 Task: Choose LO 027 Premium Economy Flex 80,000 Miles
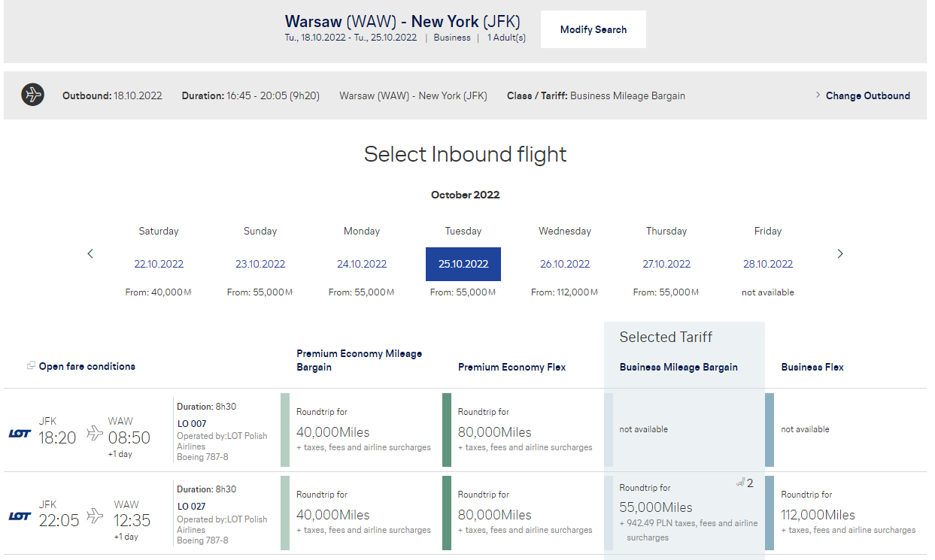coord(521,513)
